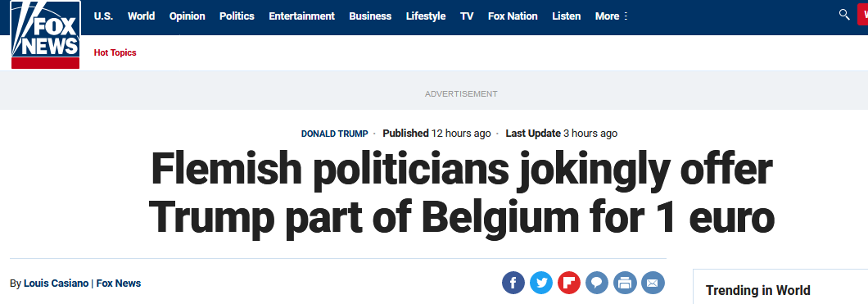Go to the World section
This screenshot has width=868, height=304.
point(141,16)
